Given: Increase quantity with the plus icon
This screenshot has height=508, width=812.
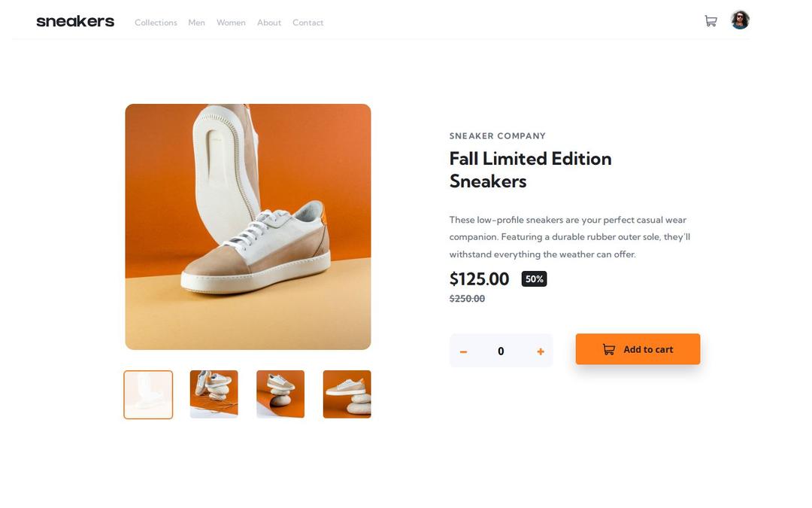Looking at the screenshot, I should [541, 351].
